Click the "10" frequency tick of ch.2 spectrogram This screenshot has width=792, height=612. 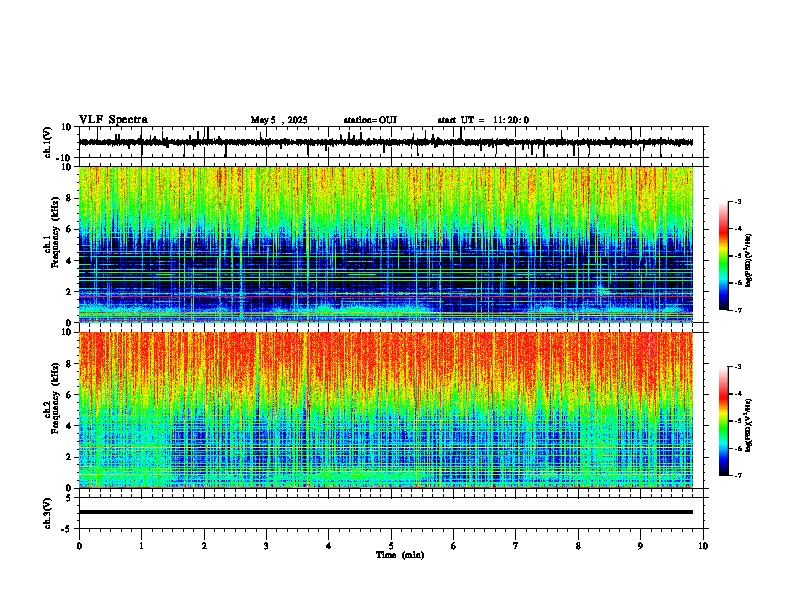pyautogui.click(x=67, y=332)
